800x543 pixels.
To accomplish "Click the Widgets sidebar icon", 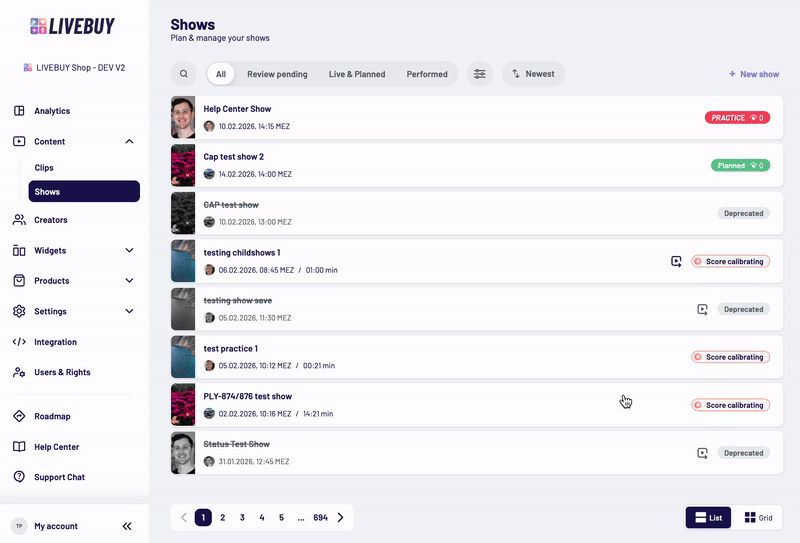I will [19, 251].
